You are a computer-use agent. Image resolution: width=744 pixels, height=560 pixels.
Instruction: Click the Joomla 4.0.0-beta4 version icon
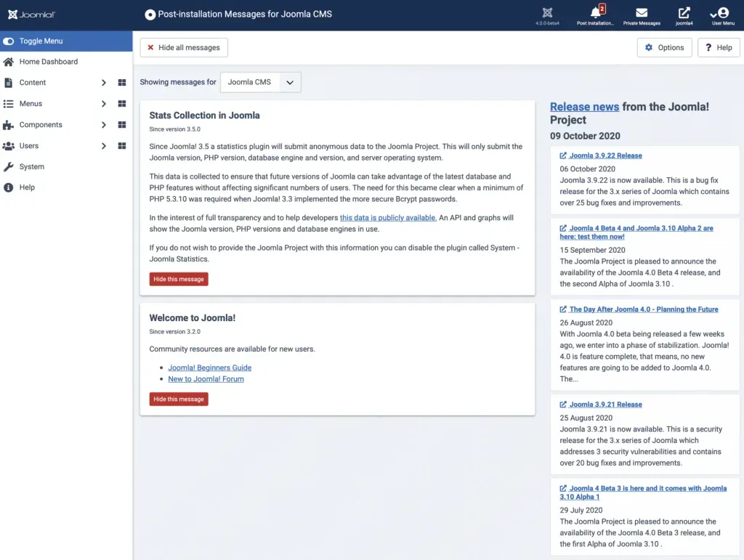click(547, 12)
